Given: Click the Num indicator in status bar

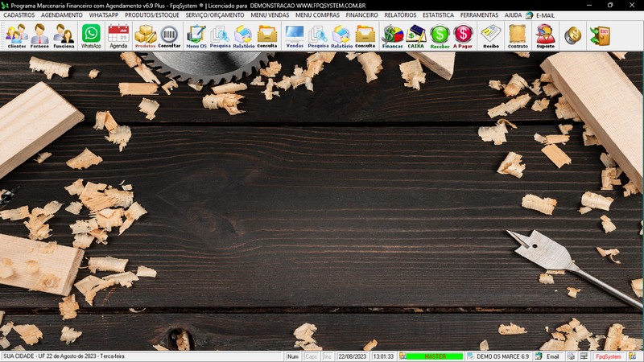Looking at the screenshot, I should [x=293, y=356].
